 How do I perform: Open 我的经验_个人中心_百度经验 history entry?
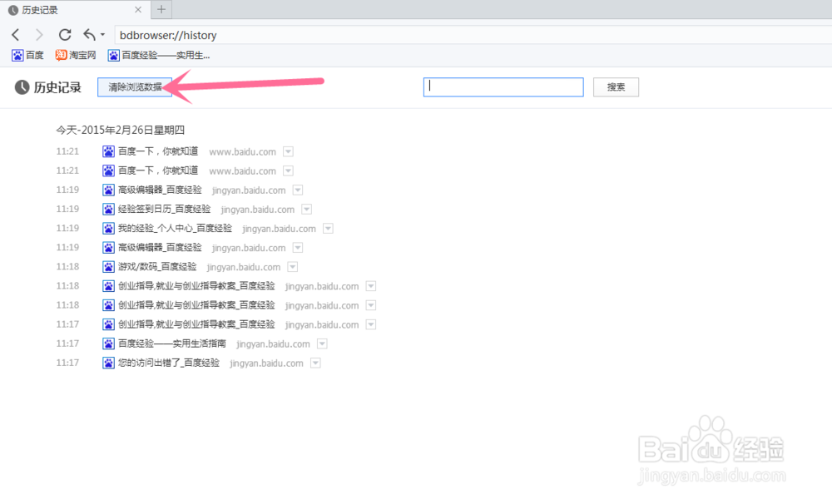[x=175, y=228]
